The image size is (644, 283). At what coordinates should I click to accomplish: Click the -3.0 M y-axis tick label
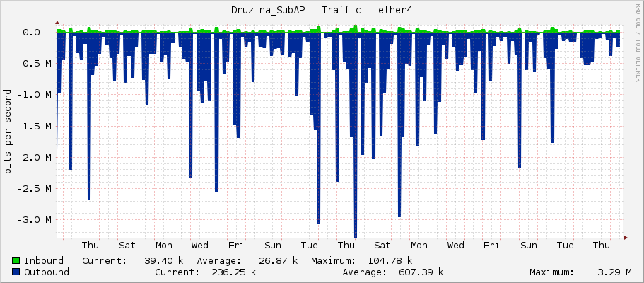34,219
